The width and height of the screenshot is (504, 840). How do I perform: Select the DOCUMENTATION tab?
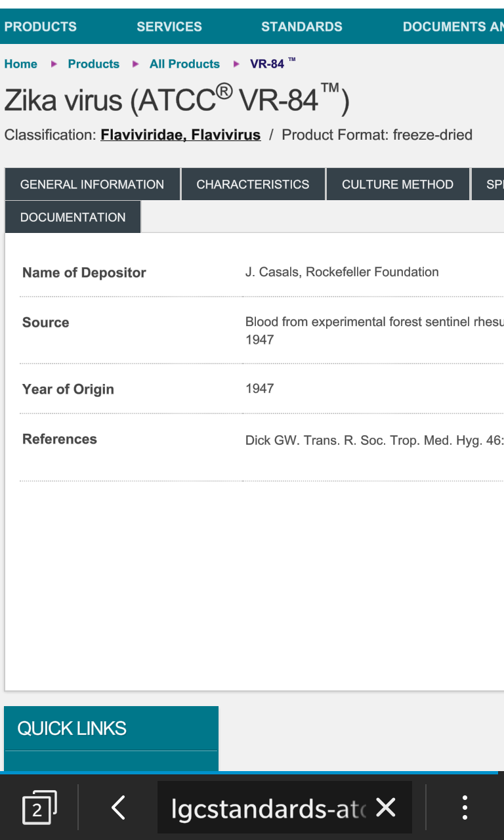click(x=73, y=217)
